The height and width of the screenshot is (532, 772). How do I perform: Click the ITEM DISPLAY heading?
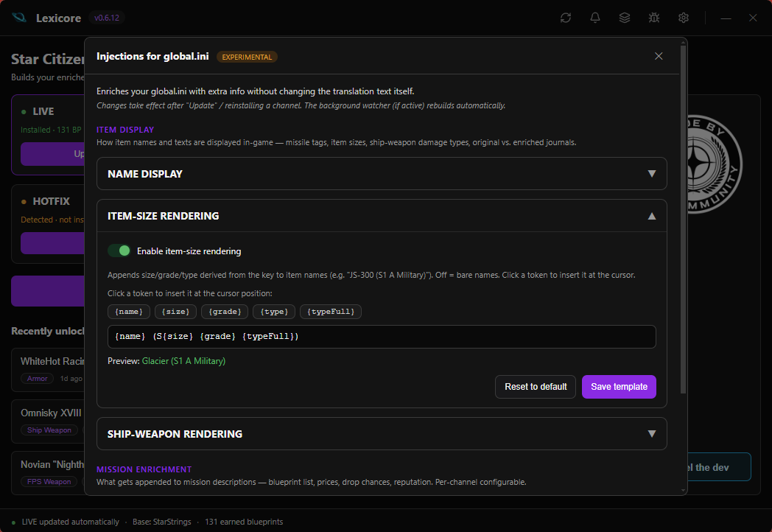(x=125, y=130)
